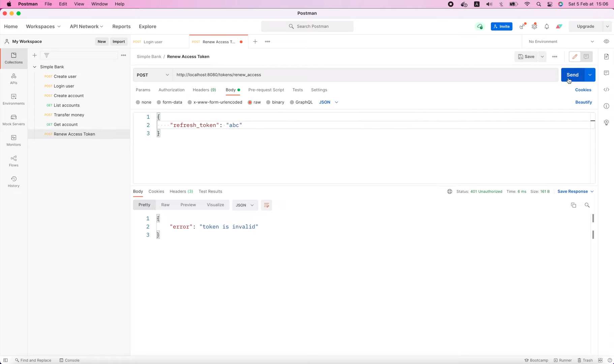Open the collections sidebar more options ellipsis
Screen dimensions: 614x364
tap(124, 55)
